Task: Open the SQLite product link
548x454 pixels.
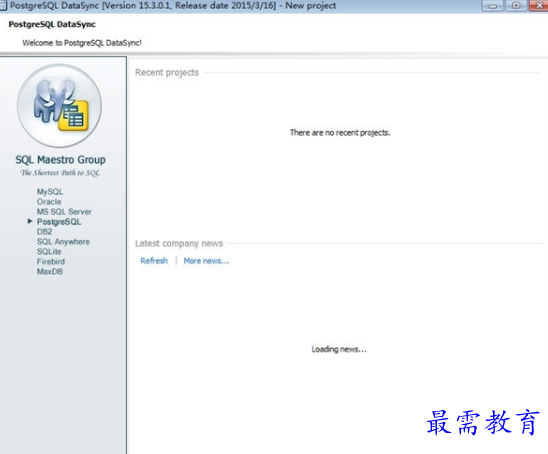Action: pos(49,251)
